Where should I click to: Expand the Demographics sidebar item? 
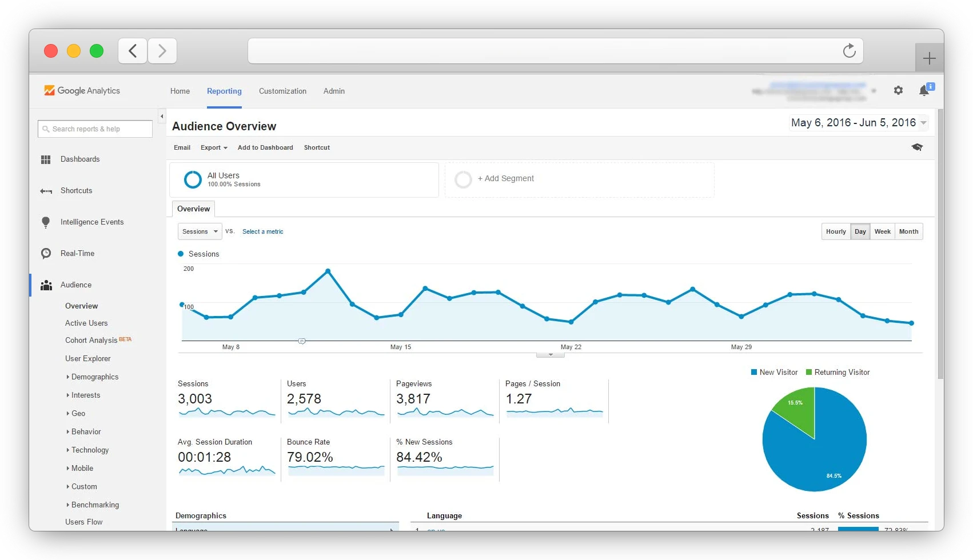[x=94, y=377]
